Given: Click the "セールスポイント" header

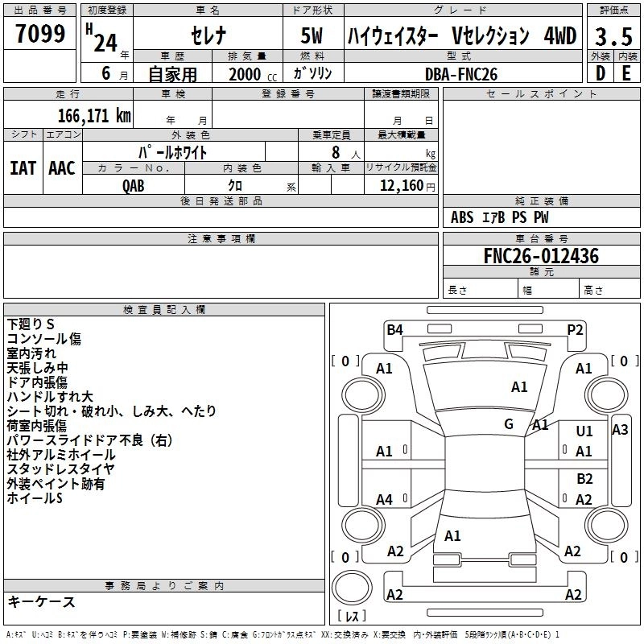Looking at the screenshot, I should click(x=541, y=94).
